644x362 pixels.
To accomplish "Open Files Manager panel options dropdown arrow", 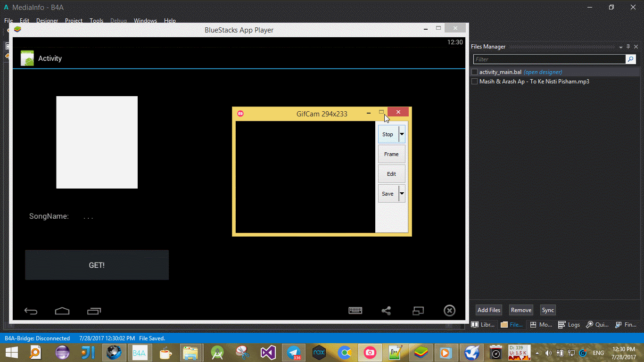I will tap(620, 47).
